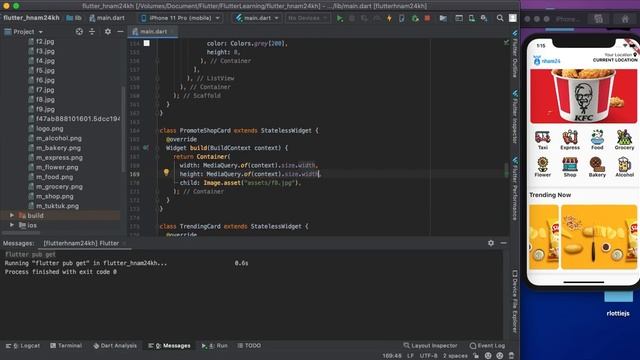Go to line via 169:46 position indicator
The width and height of the screenshot is (640, 360).
point(392,356)
